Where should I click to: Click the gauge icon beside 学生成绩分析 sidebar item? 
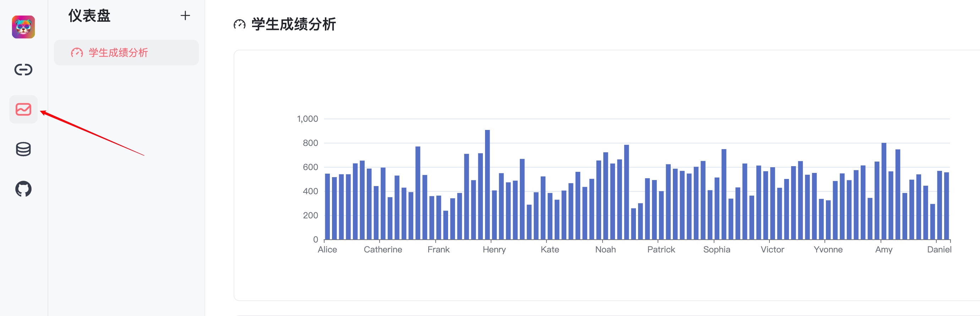[x=77, y=53]
